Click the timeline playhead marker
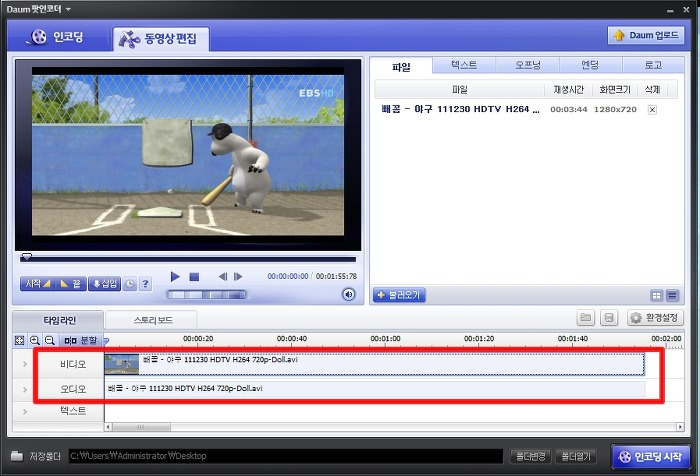700x476 pixels. [106, 342]
